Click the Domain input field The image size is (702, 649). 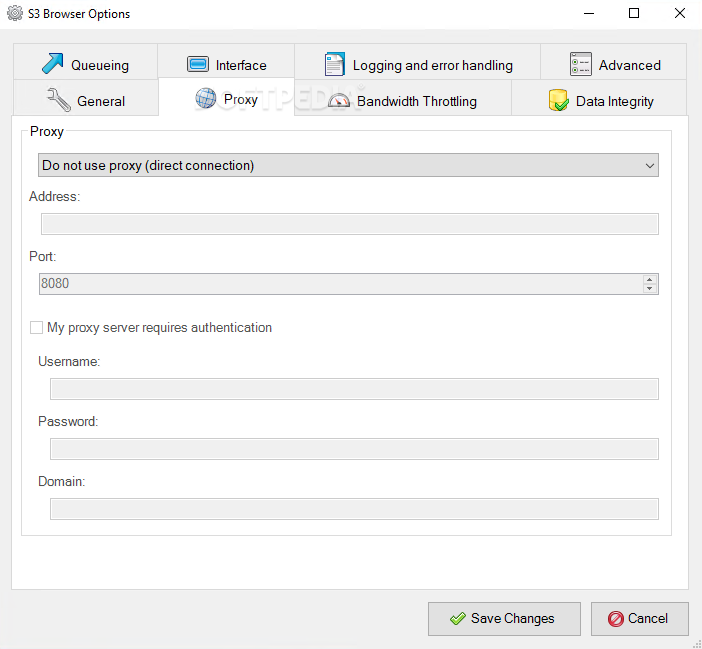(354, 509)
